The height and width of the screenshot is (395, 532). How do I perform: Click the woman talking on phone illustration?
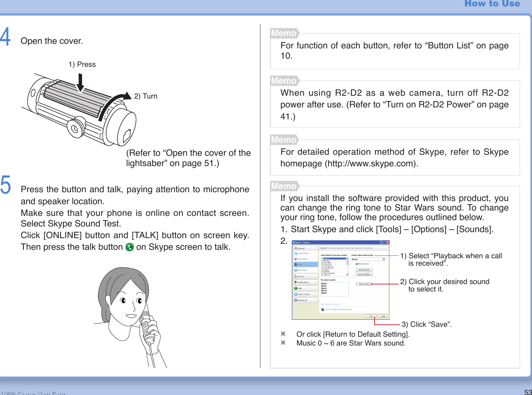point(130,317)
